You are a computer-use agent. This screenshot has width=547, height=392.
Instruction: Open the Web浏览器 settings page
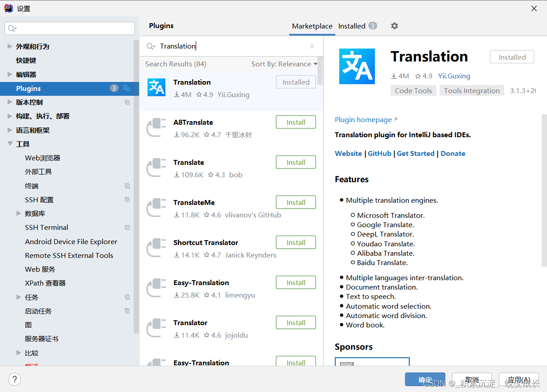42,158
